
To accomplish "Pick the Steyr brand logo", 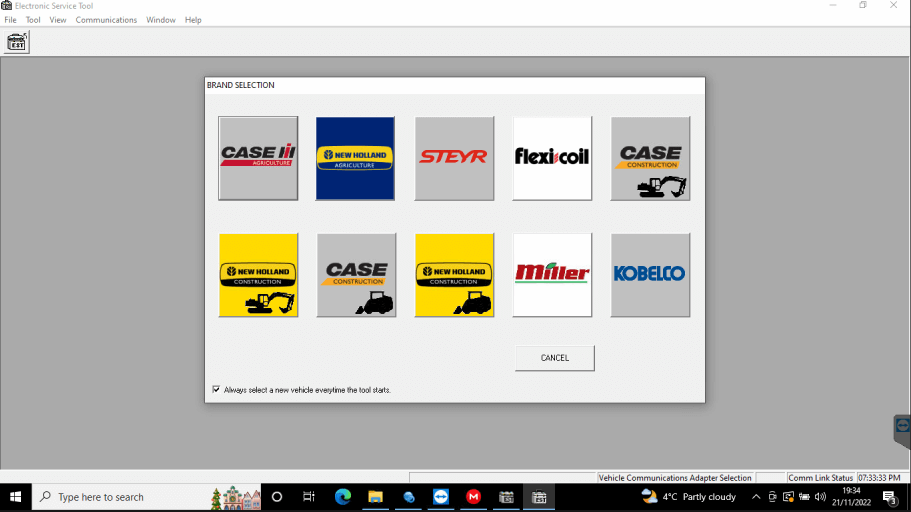I will click(454, 158).
